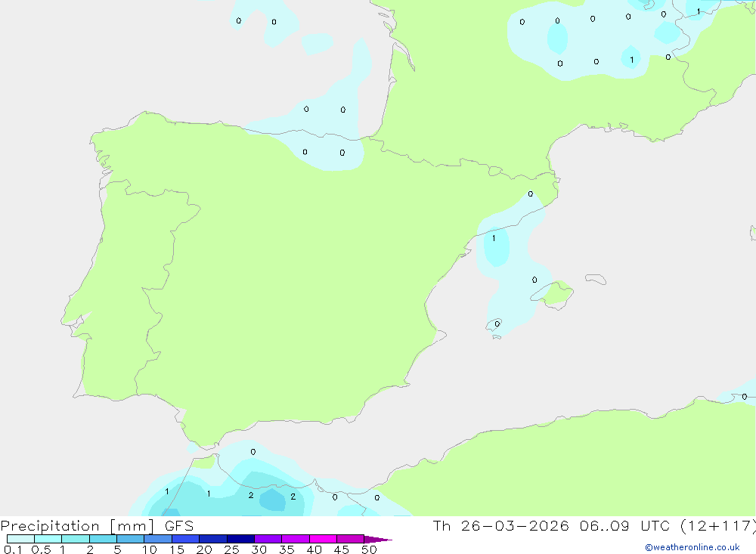Click the 40–45 mm magenta legend swatch
Viewport: 756px width, 554px height.
click(x=323, y=539)
